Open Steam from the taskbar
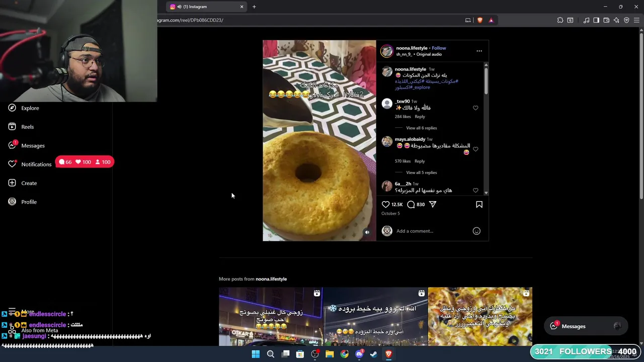The image size is (644, 362). (374, 354)
